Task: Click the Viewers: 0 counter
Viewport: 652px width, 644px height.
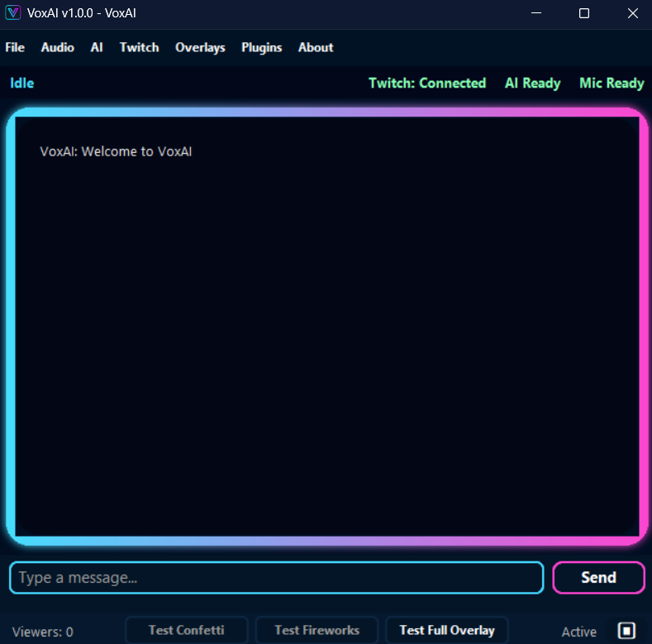Action: [42, 632]
